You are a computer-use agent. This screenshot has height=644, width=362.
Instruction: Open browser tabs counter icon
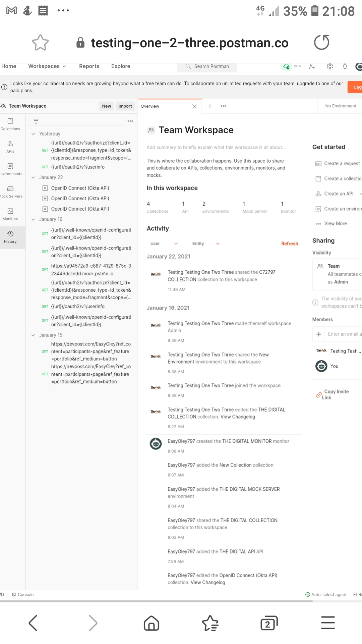[269, 623]
